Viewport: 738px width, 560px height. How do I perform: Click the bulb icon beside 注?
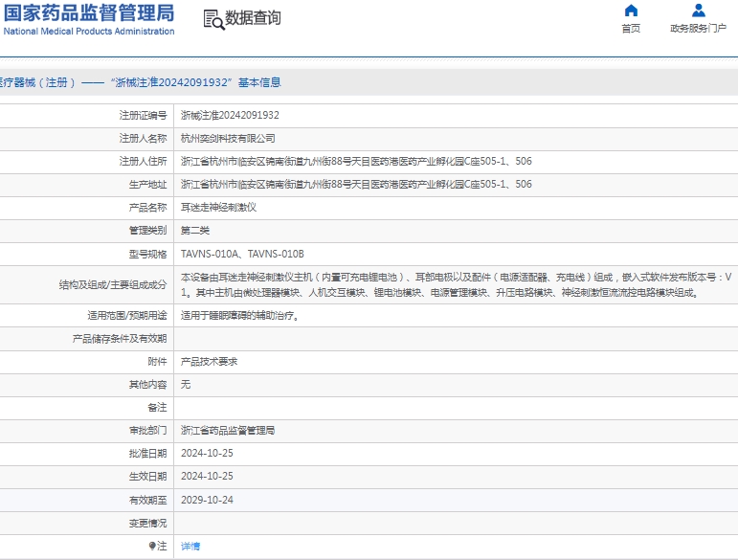[152, 546]
